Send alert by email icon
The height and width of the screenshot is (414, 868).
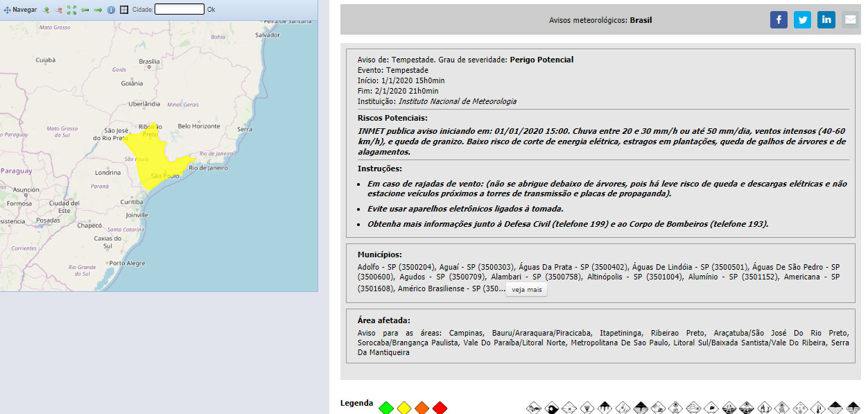click(849, 20)
